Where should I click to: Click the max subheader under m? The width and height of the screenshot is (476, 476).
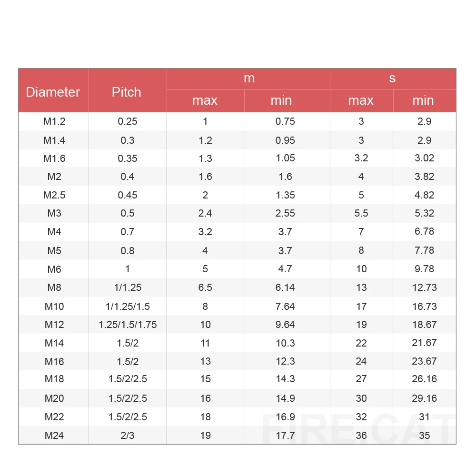tap(205, 100)
